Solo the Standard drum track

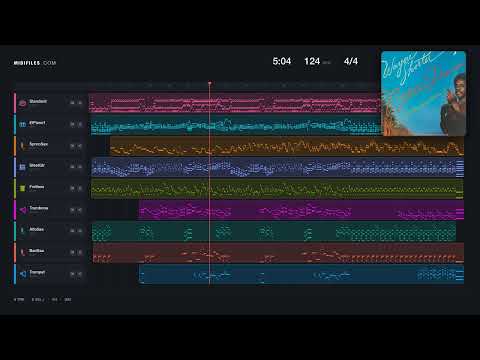80,103
